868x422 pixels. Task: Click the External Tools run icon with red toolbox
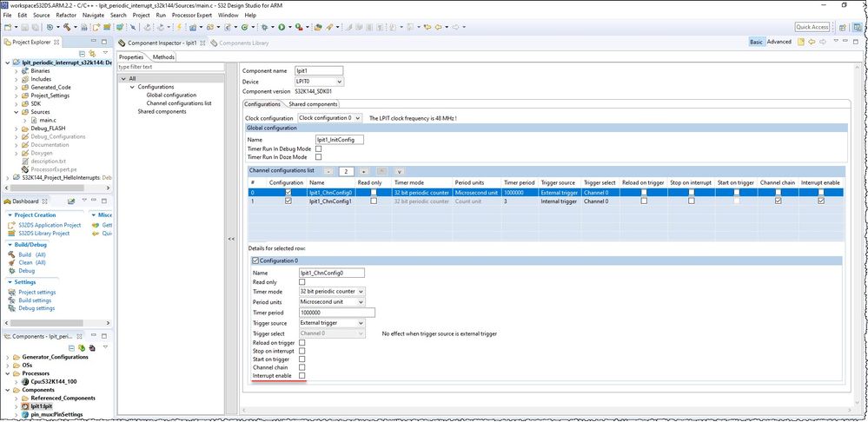pos(299,27)
